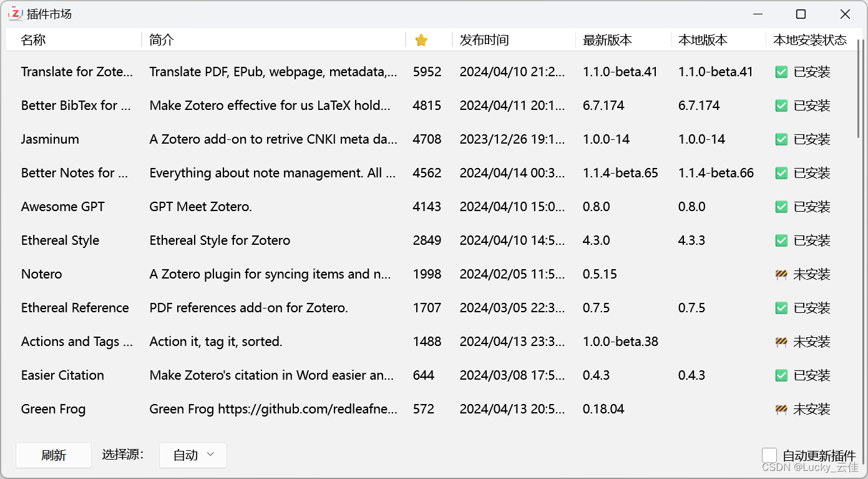Click 'Action it, tag it, sorted.' description

(x=216, y=342)
